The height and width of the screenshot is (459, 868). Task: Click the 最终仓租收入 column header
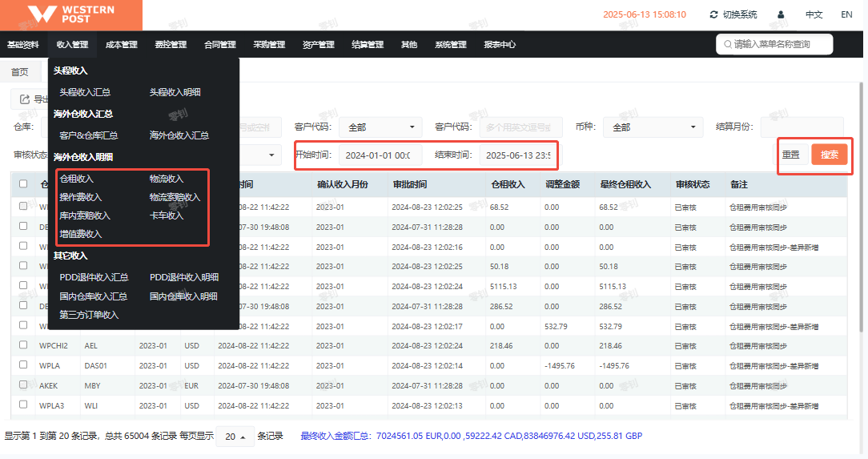625,184
